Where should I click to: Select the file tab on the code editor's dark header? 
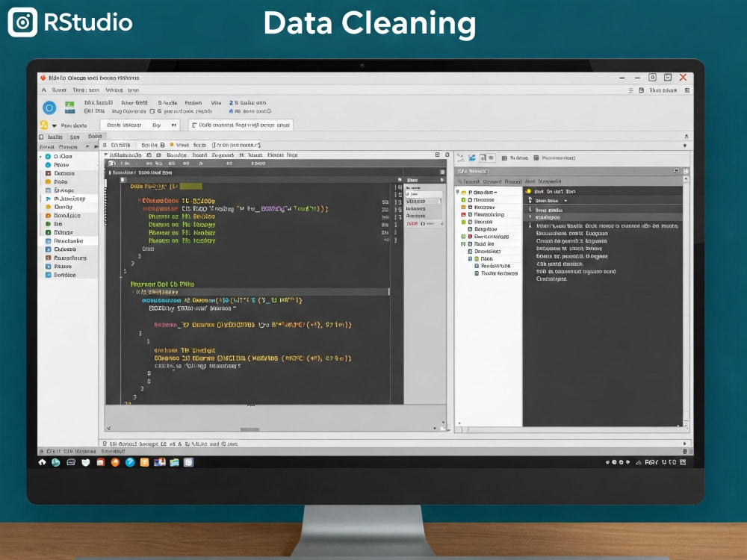point(142,172)
